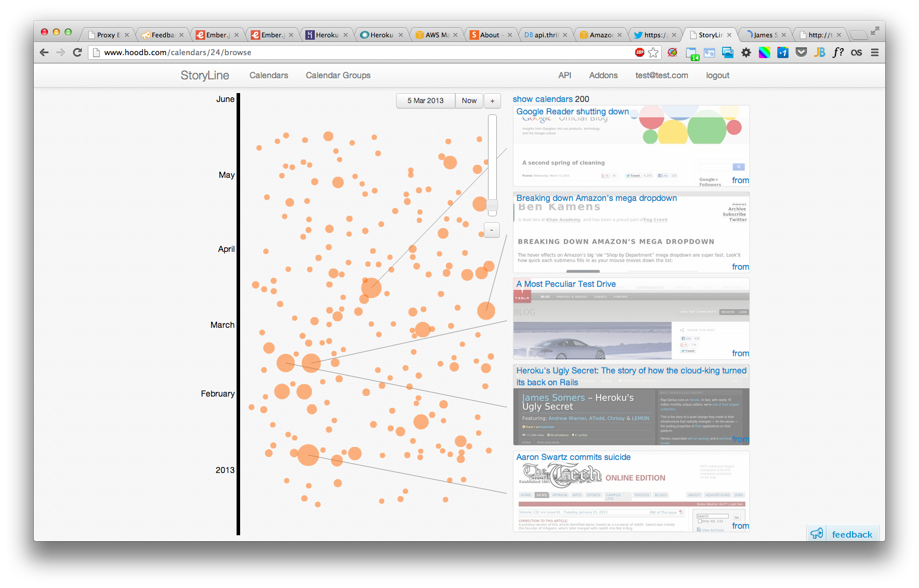Viewport: 919px width, 588px height.
Task: Open A Most Peculiar Test Drive link
Action: 566,284
